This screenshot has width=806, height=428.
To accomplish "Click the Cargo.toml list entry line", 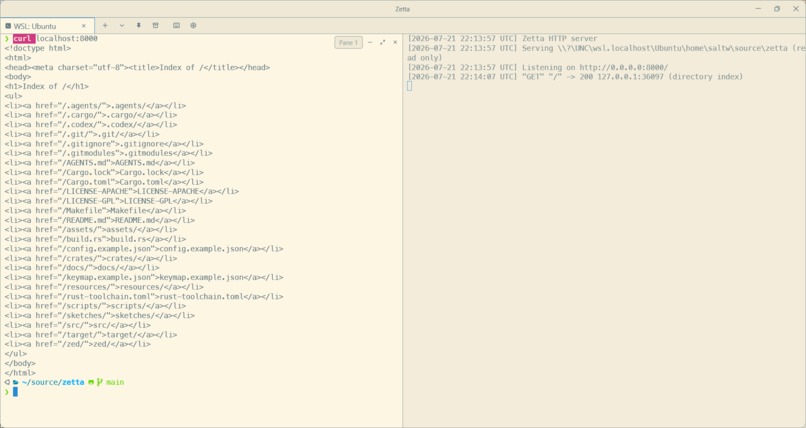I will pyautogui.click(x=104, y=182).
